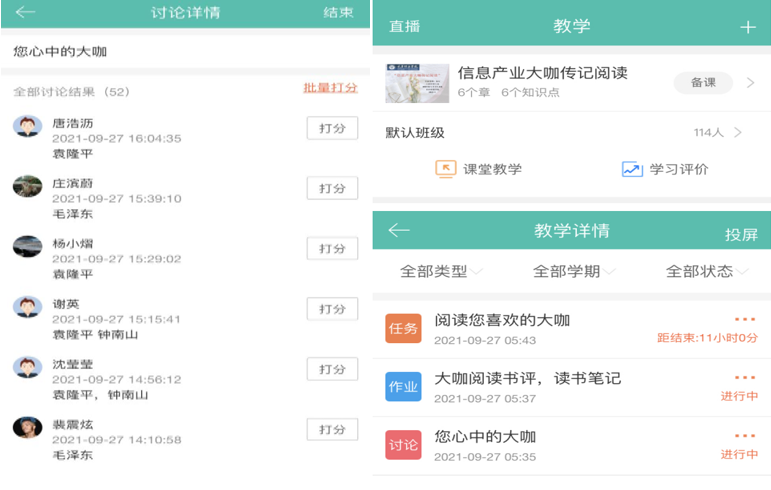Click 打分 button for 庄滨蔚
The image size is (771, 490).
(332, 188)
